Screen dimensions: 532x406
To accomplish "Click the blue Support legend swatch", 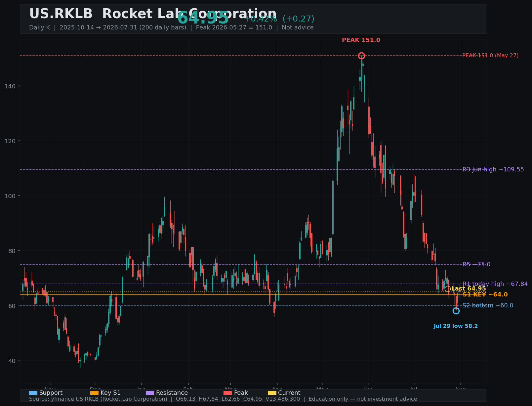I will [x=33, y=393].
